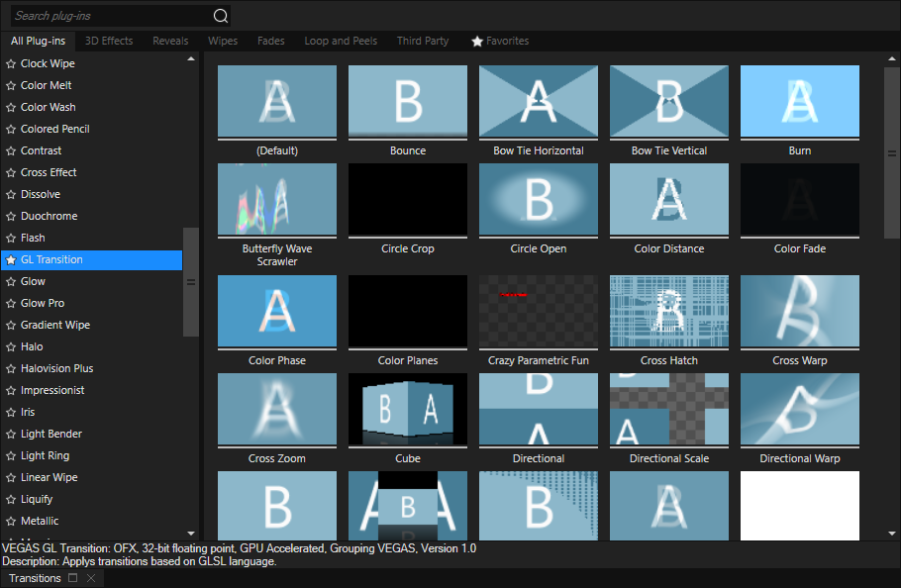Close the Transitions panel tab

point(91,578)
